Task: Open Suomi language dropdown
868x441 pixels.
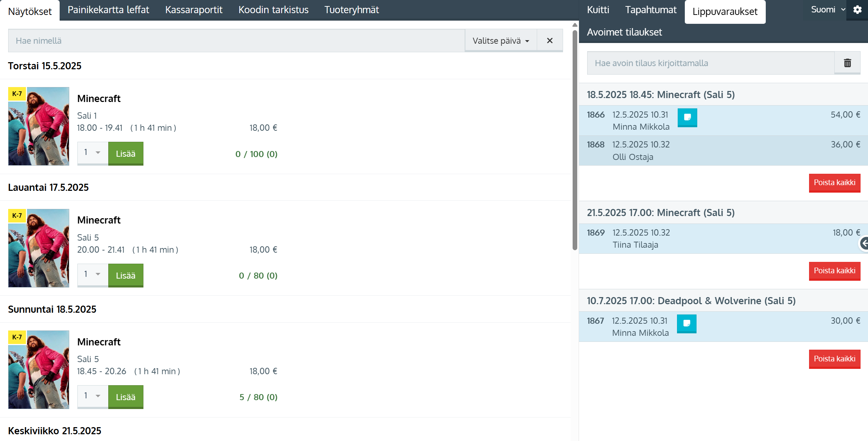Action: pos(827,10)
